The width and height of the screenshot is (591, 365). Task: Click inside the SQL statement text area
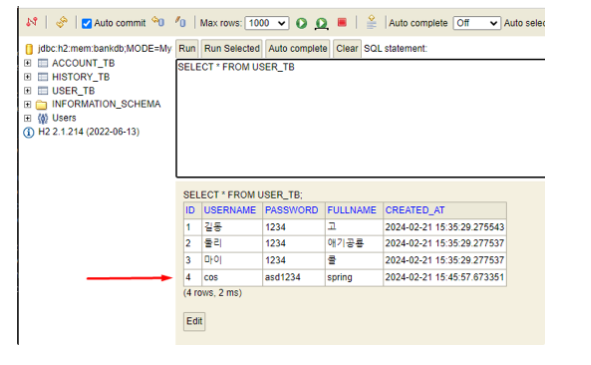coord(361,118)
